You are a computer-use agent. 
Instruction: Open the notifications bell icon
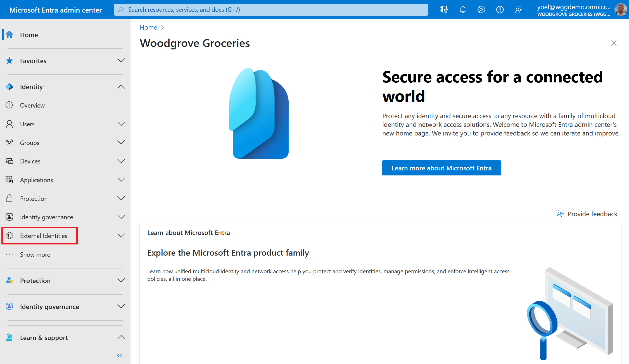463,10
